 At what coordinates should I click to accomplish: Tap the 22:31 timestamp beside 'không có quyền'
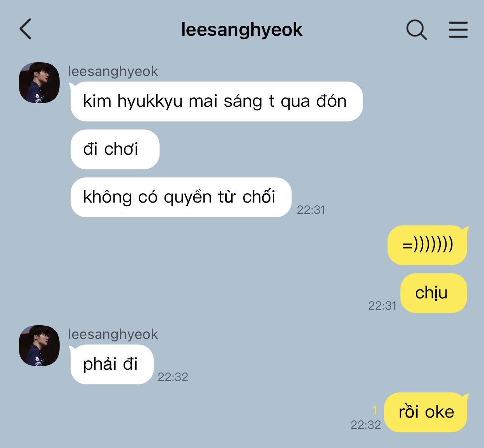311,210
